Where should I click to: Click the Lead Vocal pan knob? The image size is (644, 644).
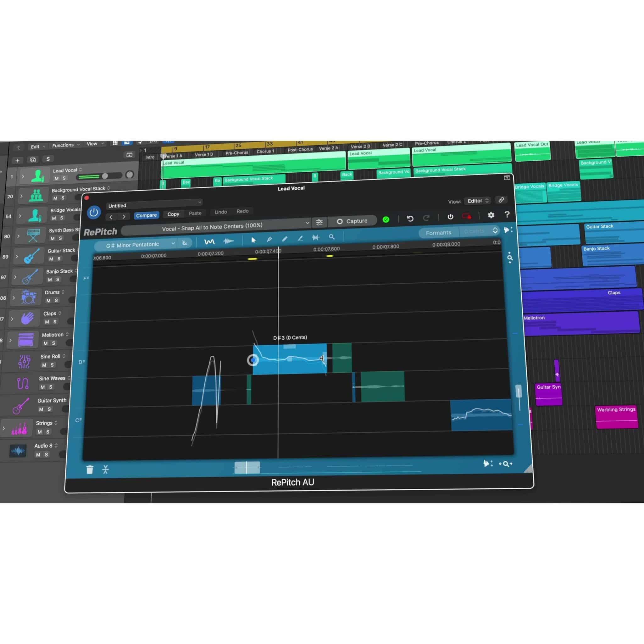(130, 174)
